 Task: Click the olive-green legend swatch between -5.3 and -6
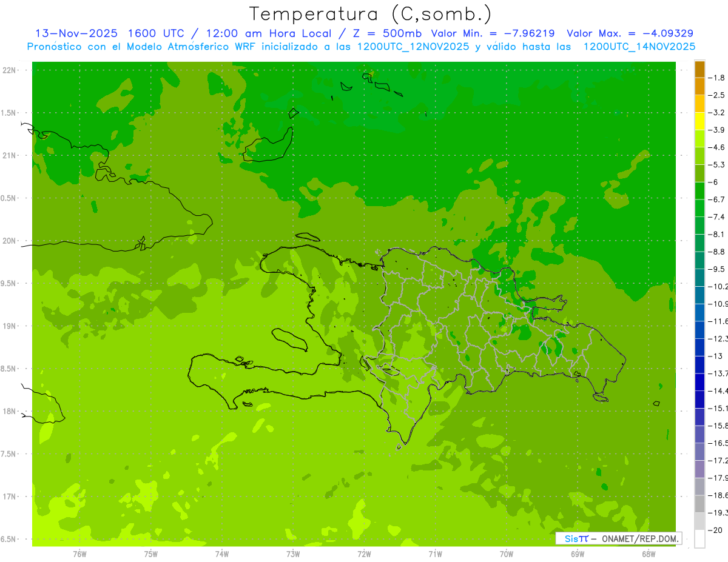point(699,173)
